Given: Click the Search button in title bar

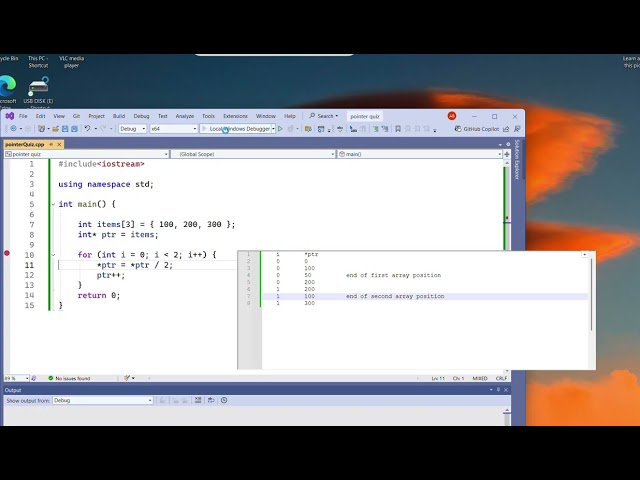Looking at the screenshot, I should coord(324,116).
